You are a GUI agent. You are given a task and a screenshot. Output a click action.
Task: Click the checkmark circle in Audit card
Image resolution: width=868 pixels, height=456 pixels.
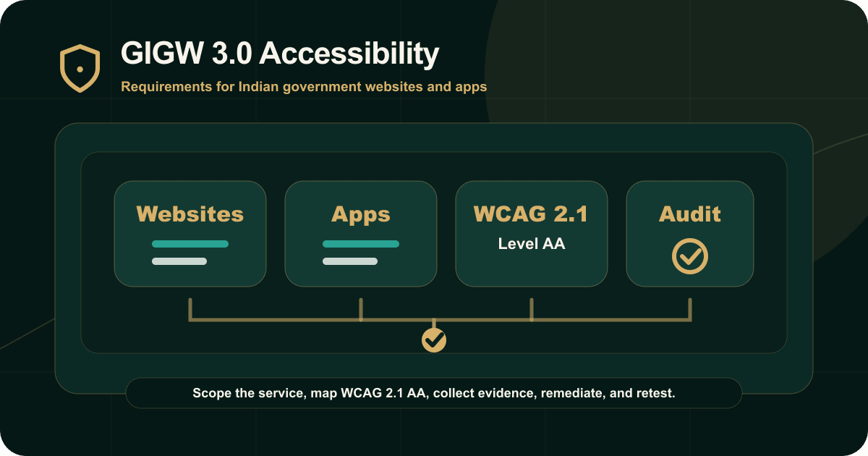coord(690,256)
